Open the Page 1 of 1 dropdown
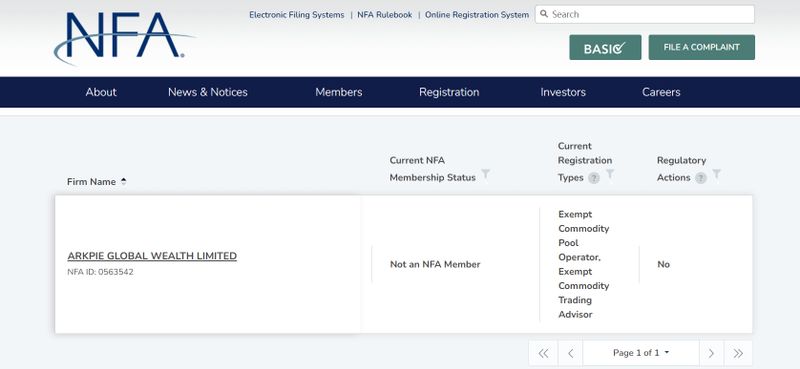 641,353
